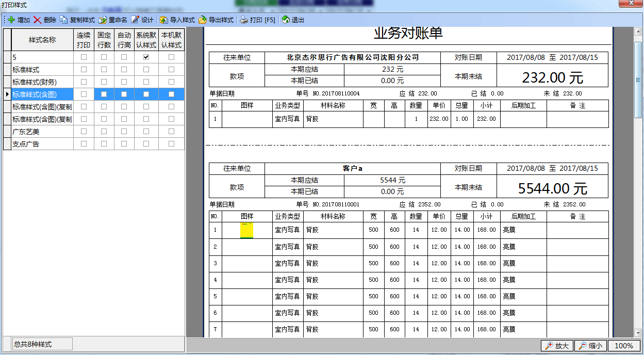Enable 本机默认样式 for 标准样式(财务)

pos(170,82)
